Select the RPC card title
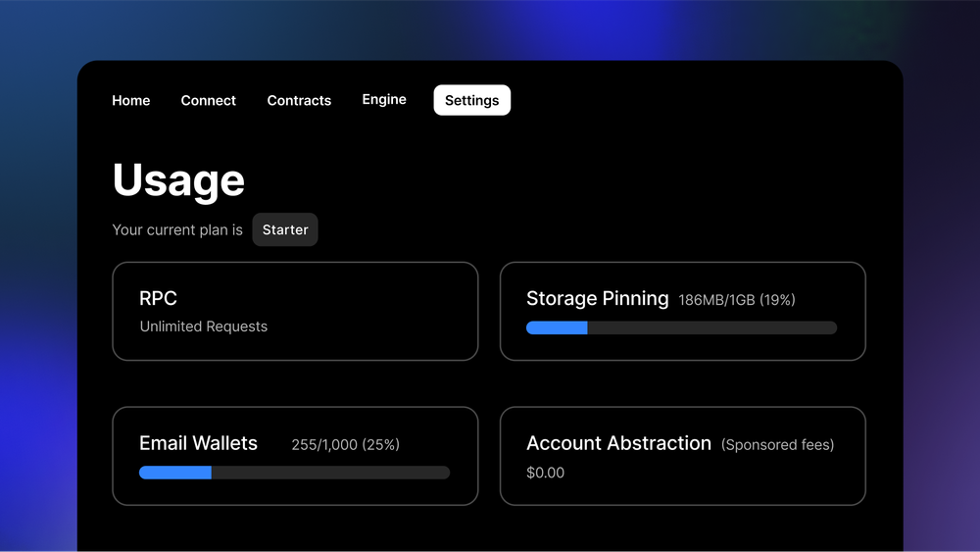The image size is (980, 552). pos(158,298)
